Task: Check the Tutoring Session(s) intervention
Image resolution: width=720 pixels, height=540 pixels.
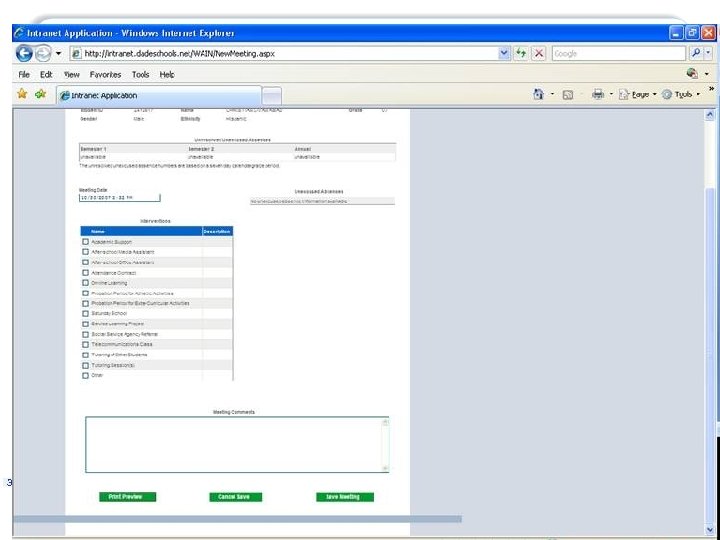Action: coord(85,366)
